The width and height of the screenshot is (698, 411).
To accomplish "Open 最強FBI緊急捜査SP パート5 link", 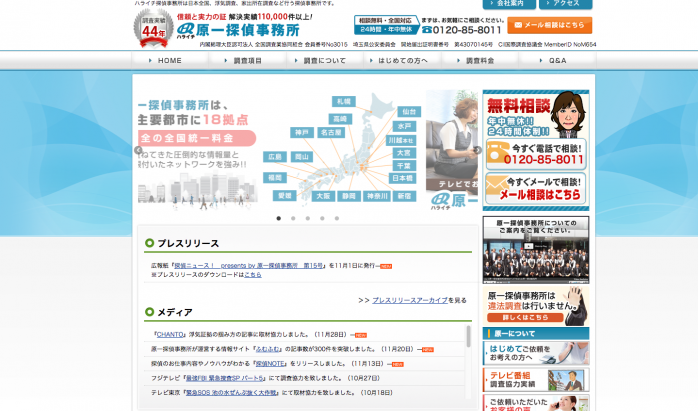I will click(225, 378).
